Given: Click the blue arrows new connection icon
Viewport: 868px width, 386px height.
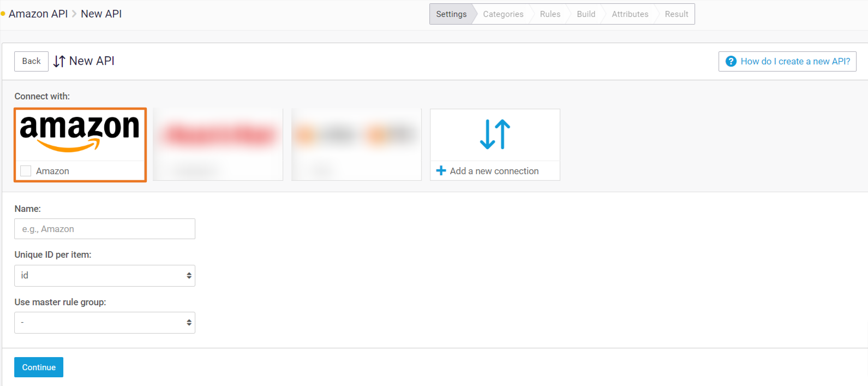Looking at the screenshot, I should pyautogui.click(x=495, y=134).
